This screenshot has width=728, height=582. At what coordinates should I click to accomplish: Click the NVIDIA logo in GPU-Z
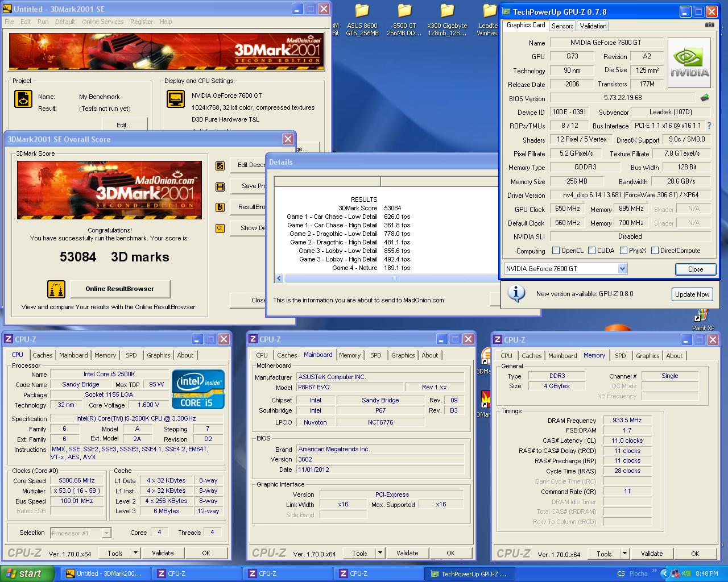pos(689,63)
